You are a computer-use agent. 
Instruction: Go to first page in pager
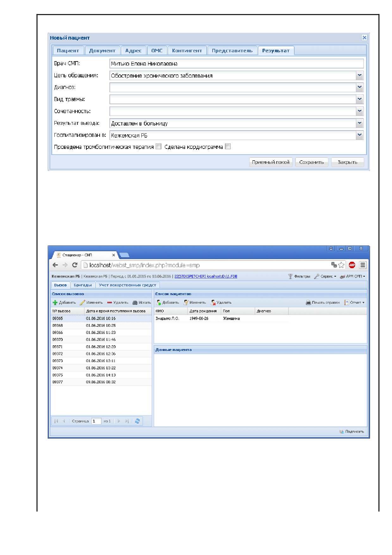(56, 421)
